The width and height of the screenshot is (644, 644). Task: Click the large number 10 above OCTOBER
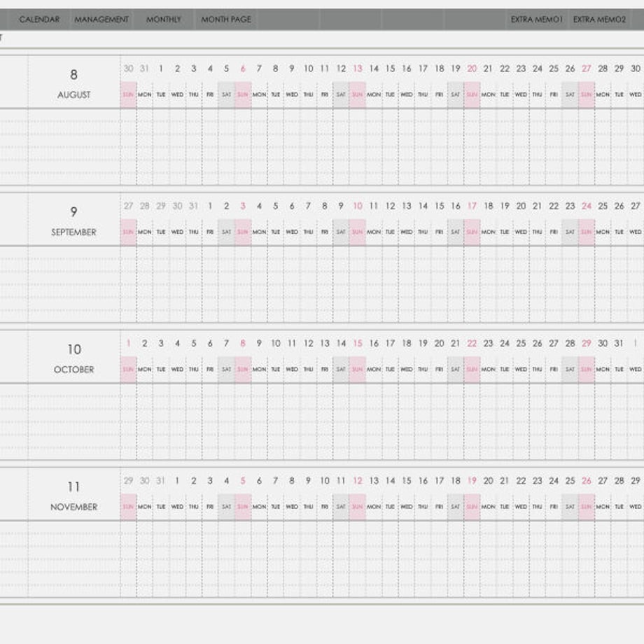tap(74, 349)
